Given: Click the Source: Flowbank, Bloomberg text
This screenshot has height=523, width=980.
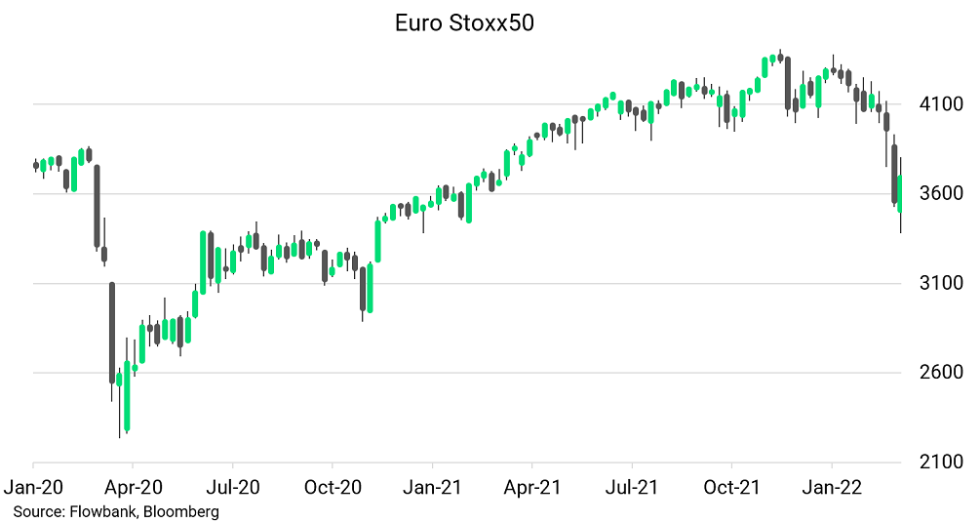Looking at the screenshot, I should pos(116,510).
